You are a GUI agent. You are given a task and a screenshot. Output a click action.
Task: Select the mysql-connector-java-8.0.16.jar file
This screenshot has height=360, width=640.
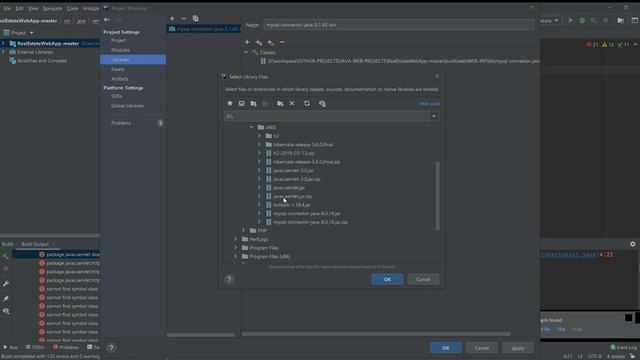(x=307, y=213)
